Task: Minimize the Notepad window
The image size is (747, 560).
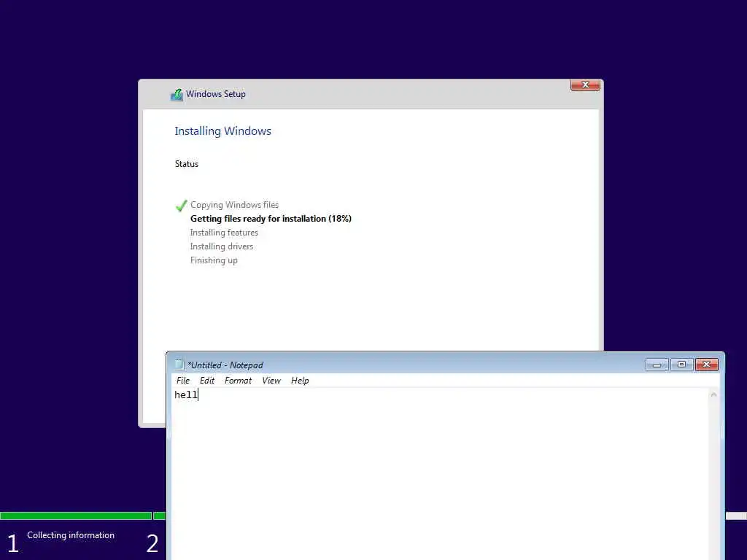Action: point(657,365)
